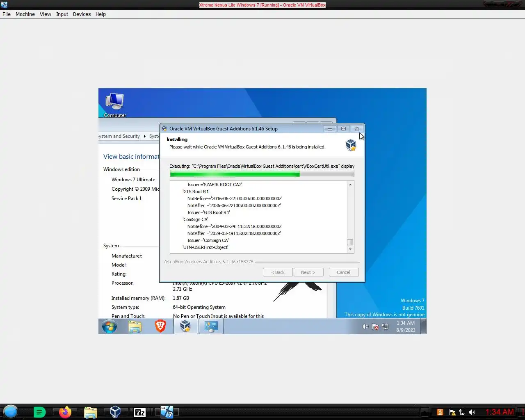Open the Machine menu
This screenshot has width=525, height=420.
click(25, 14)
